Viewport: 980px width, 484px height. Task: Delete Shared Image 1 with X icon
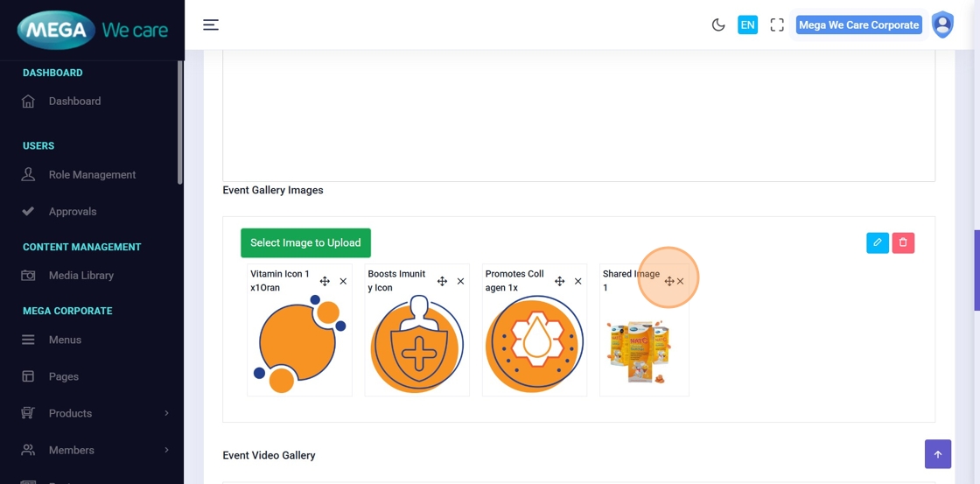click(x=681, y=281)
